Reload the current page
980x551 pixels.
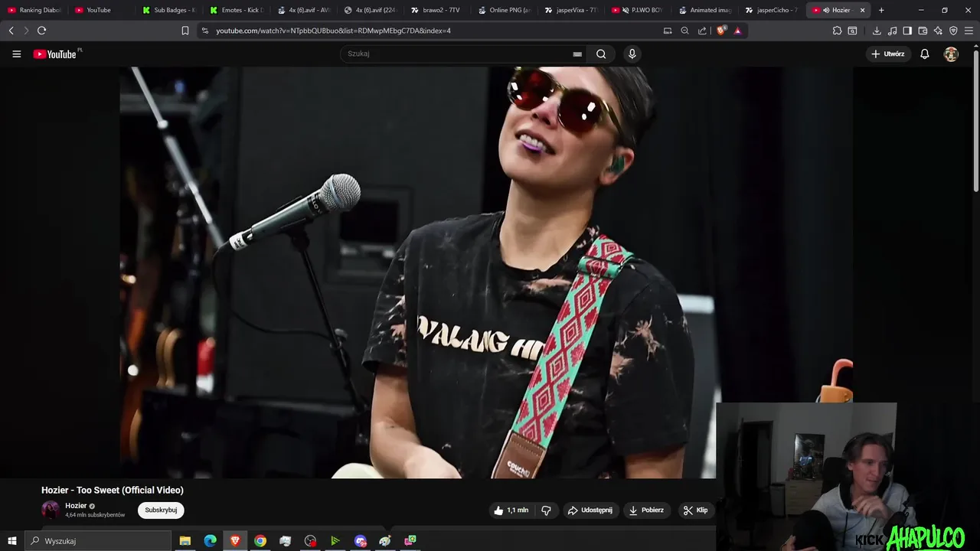[41, 31]
